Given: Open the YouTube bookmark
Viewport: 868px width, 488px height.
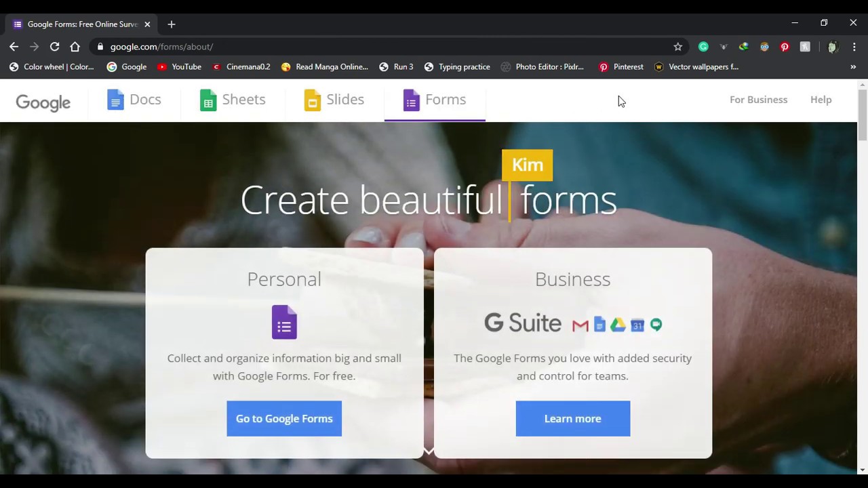Looking at the screenshot, I should point(179,67).
